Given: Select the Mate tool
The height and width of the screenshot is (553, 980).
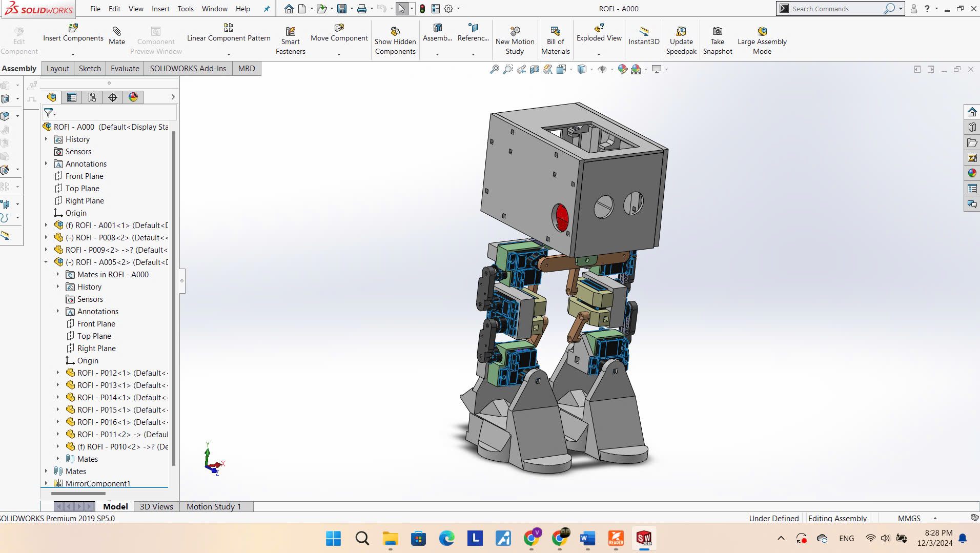Looking at the screenshot, I should 117,36.
